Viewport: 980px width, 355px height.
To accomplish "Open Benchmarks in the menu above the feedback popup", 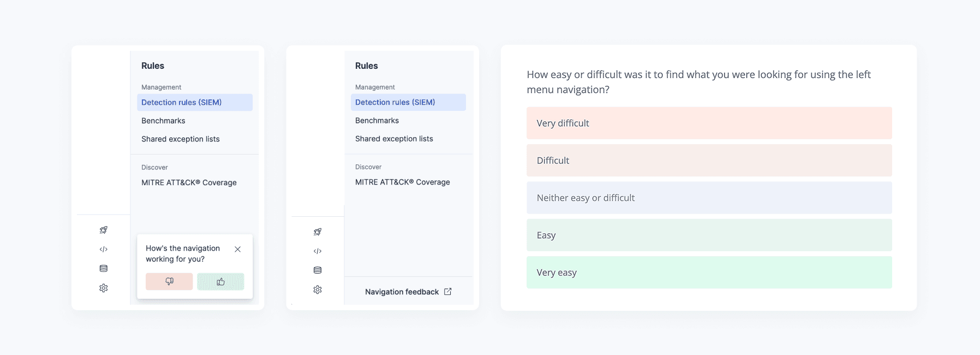I will point(163,121).
